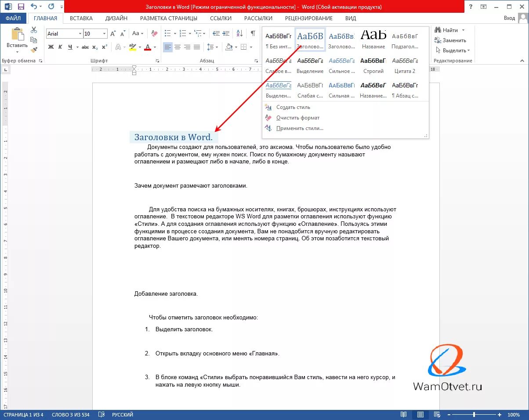529x420 pixels.
Task: Expand the Undo history dropdown arrow
Action: pos(41,7)
